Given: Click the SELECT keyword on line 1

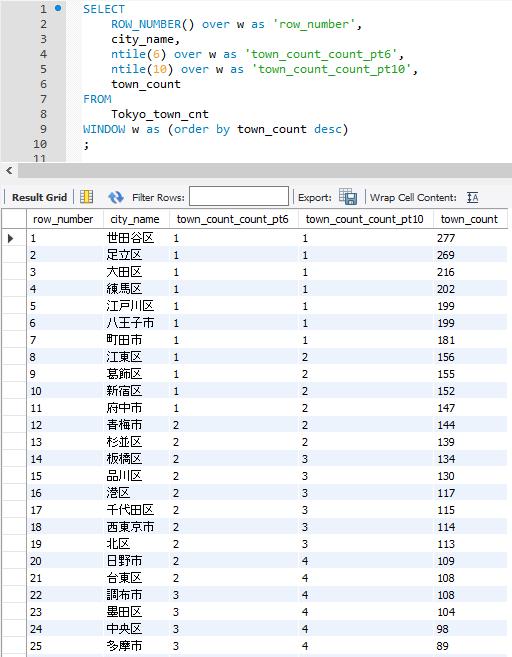Looking at the screenshot, I should click(104, 9).
